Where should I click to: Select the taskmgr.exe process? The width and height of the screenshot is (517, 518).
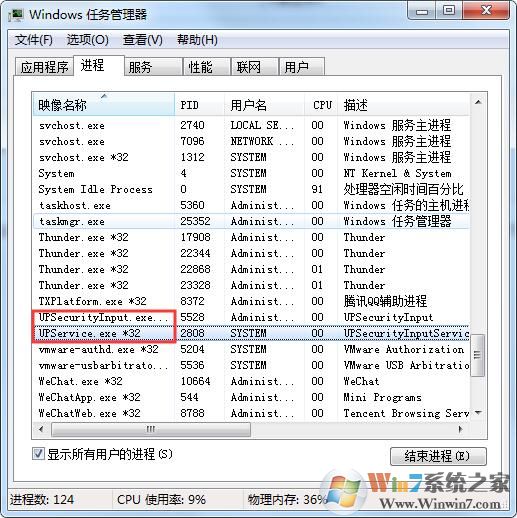tap(251, 221)
